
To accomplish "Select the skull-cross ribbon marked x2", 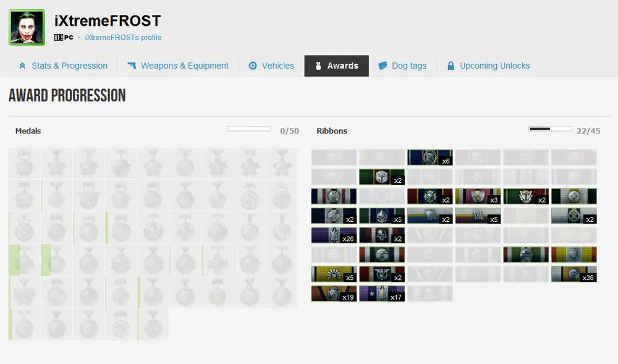I will pyautogui.click(x=430, y=196).
